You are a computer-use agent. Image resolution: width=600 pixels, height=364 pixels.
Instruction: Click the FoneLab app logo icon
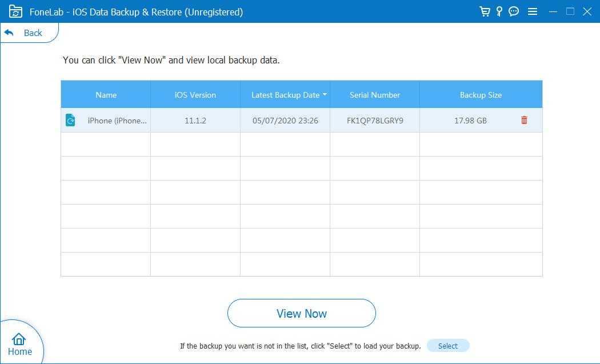pyautogui.click(x=15, y=11)
